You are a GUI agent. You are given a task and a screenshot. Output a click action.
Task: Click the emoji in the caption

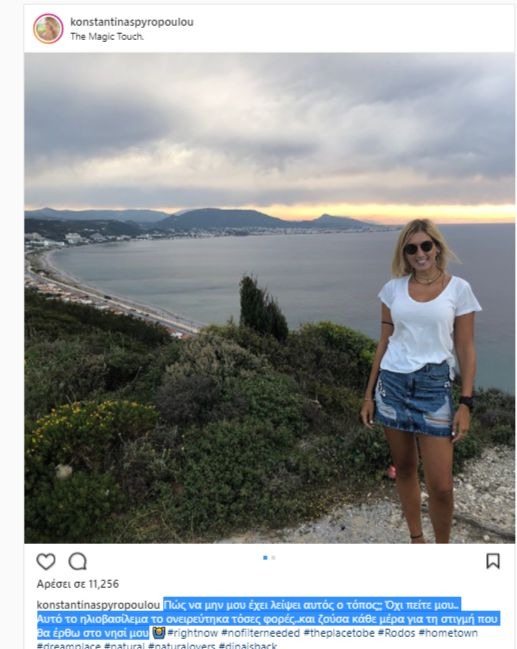tap(159, 632)
